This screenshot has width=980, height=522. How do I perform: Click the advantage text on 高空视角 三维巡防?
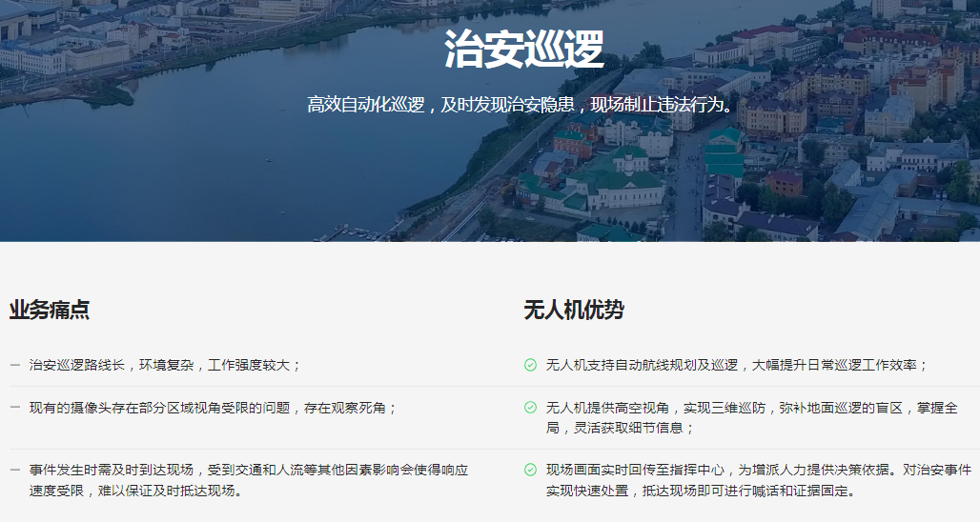point(751,408)
